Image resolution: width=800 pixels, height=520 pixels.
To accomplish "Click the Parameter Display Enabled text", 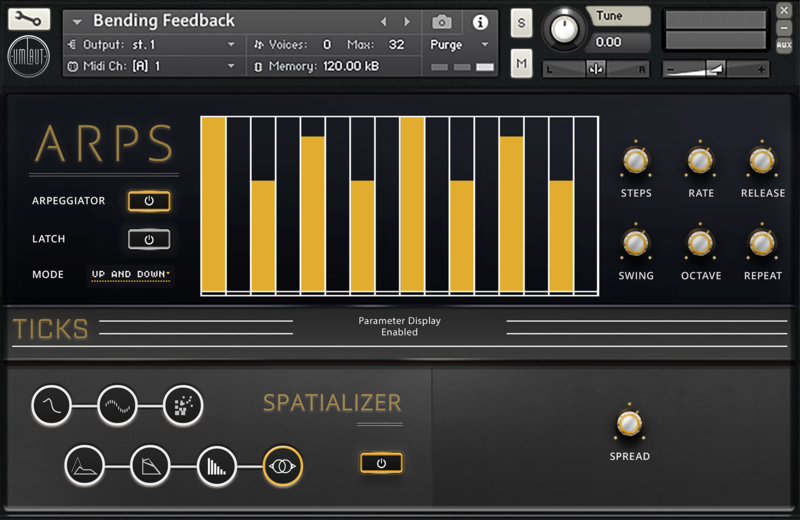I will [399, 327].
